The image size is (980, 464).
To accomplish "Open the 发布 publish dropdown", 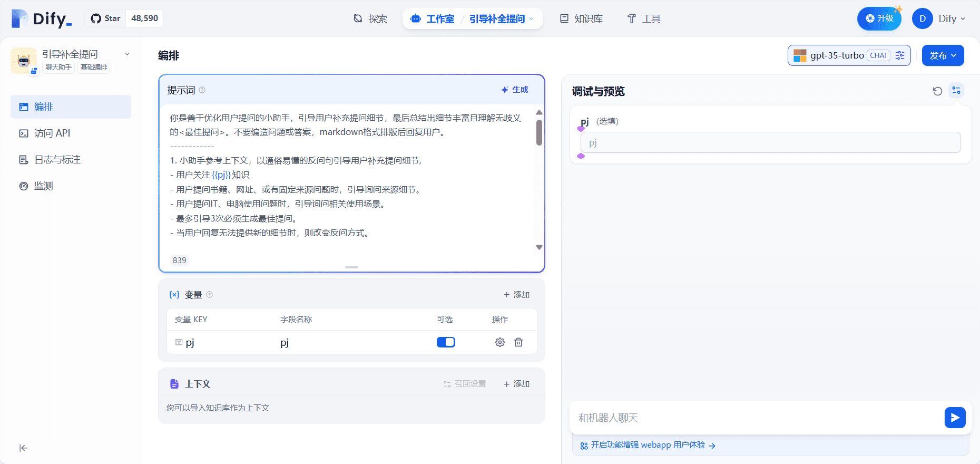I will point(943,55).
